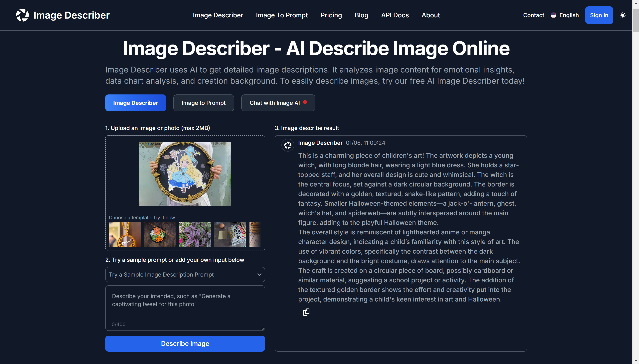Open the API Docs page
The image size is (639, 364).
click(395, 15)
